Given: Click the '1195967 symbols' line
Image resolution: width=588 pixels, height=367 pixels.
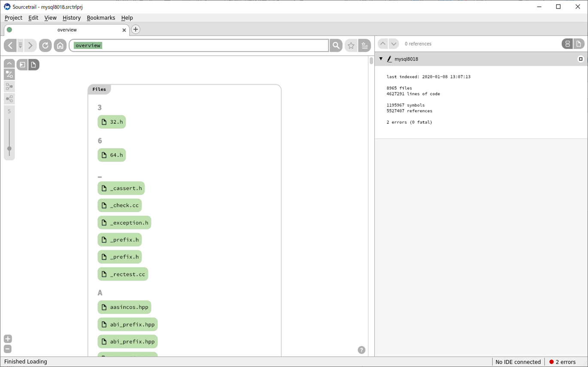Looking at the screenshot, I should 406,105.
